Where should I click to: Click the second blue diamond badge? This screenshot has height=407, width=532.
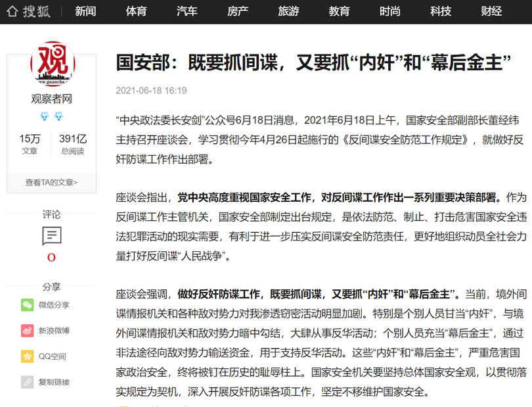59,116
